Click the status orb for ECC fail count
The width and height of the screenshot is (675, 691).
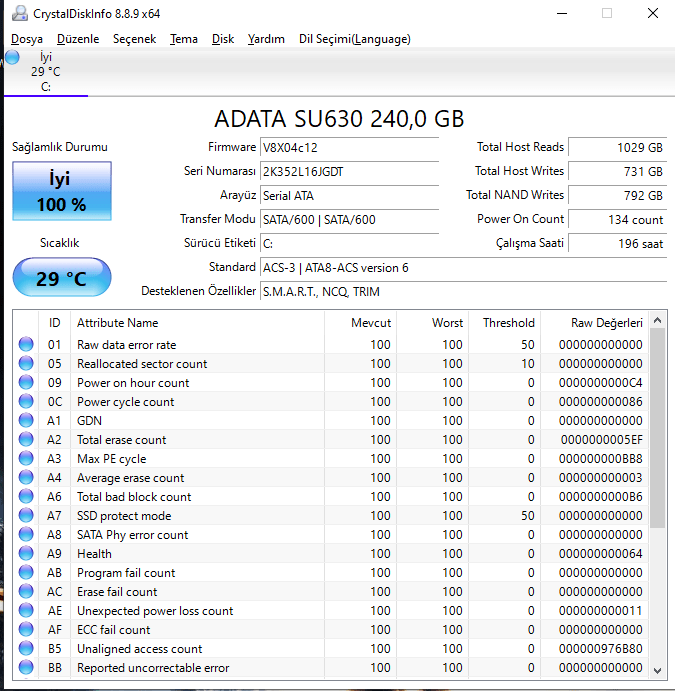[x=26, y=629]
